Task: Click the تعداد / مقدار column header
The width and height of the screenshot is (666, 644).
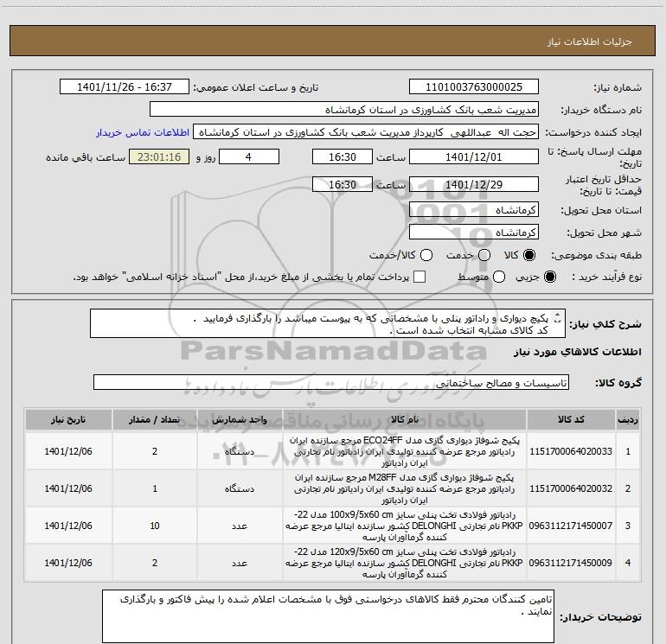Action: coord(155,420)
